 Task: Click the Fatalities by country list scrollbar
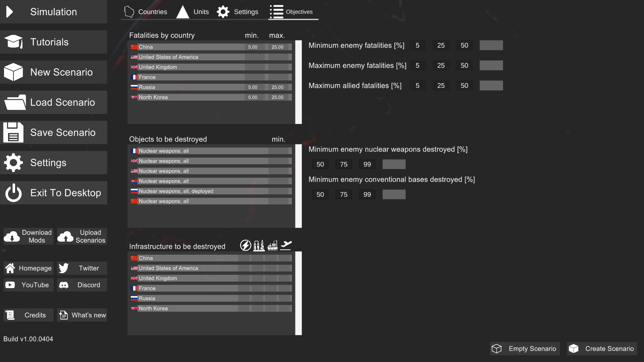pyautogui.click(x=298, y=82)
